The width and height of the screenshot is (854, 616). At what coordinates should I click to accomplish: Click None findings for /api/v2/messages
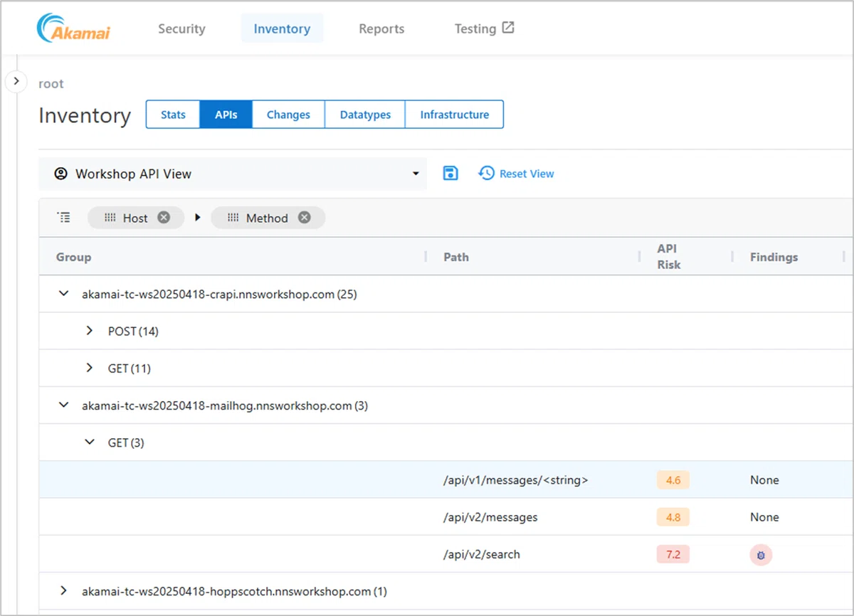coord(764,517)
